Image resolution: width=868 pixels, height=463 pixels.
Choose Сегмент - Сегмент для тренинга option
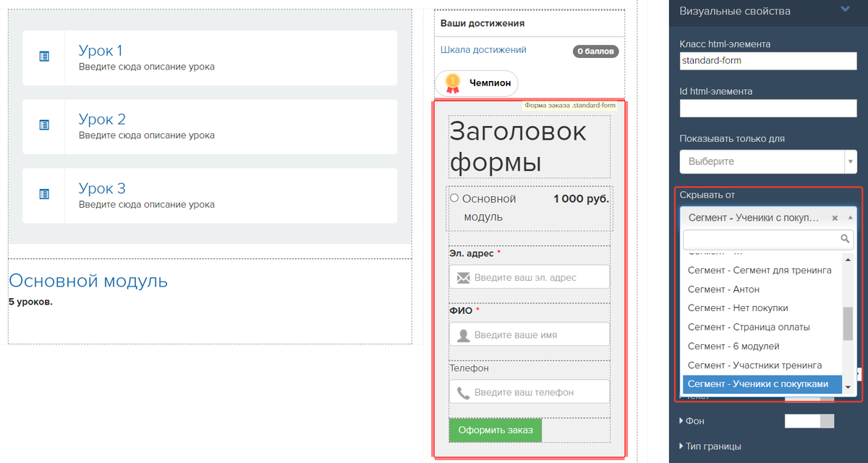[763, 271]
